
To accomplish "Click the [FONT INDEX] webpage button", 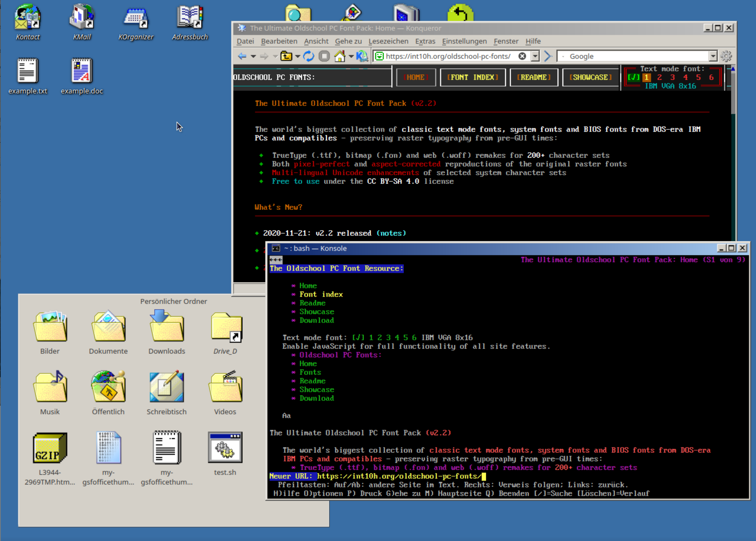I will point(472,77).
